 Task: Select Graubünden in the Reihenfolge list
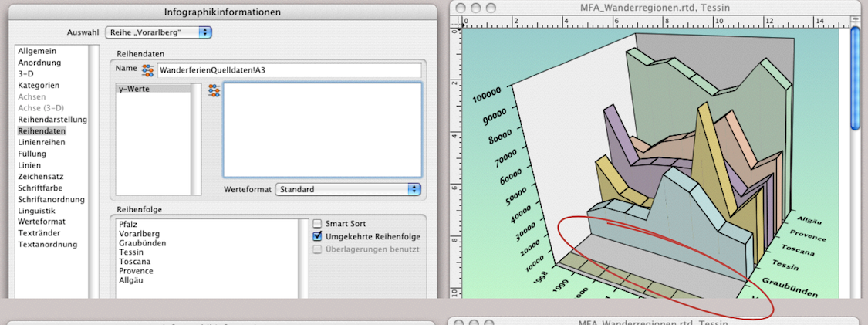click(142, 243)
